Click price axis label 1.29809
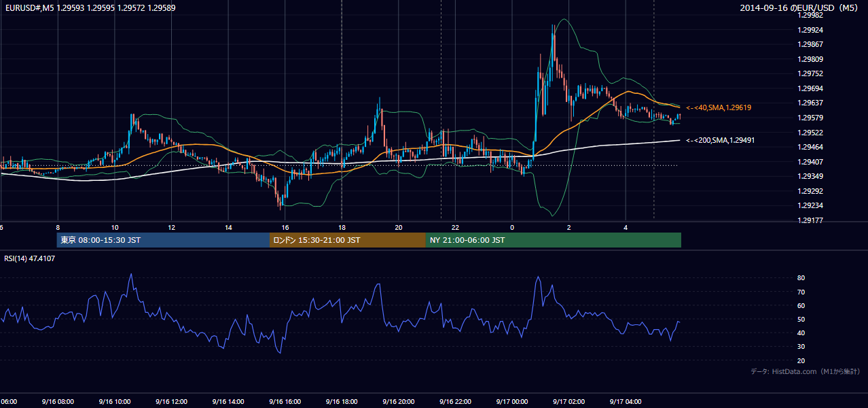The height and width of the screenshot is (408, 868). 809,59
